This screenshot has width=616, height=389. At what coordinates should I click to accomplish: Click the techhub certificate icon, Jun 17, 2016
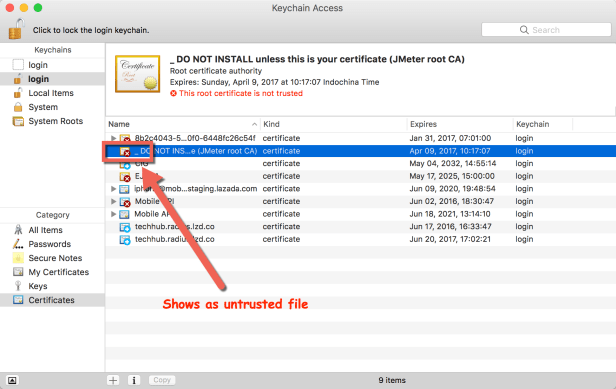click(125, 227)
